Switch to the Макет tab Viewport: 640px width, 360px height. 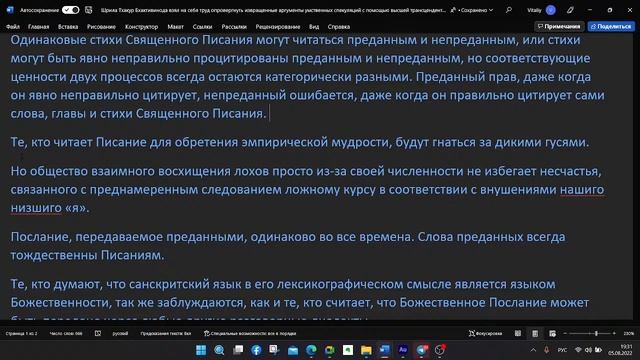(x=176, y=27)
